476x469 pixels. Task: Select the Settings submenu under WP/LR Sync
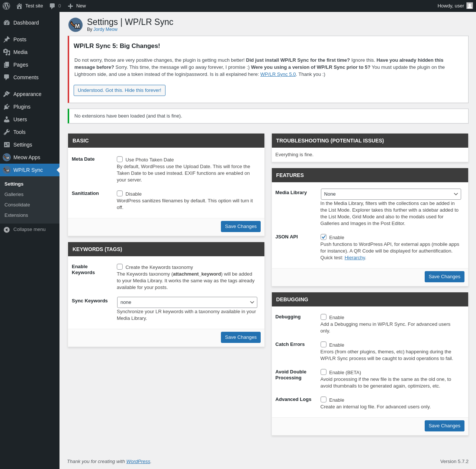tap(30, 184)
